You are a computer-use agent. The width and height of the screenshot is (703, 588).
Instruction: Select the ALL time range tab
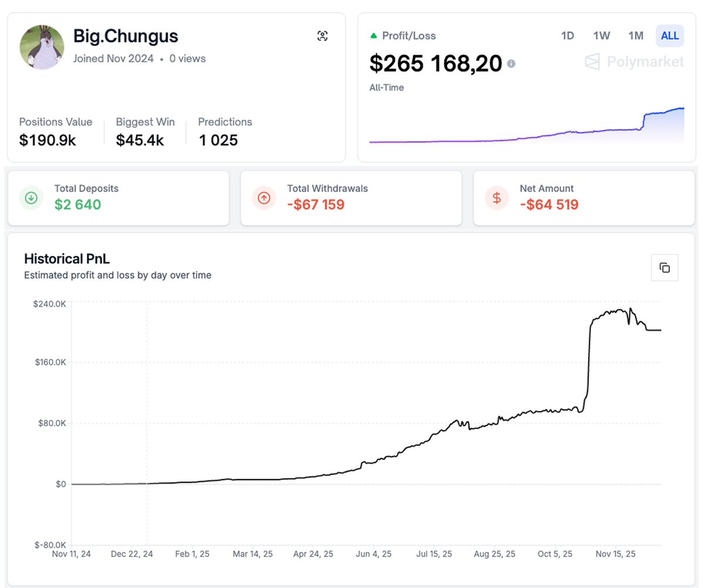coord(669,36)
